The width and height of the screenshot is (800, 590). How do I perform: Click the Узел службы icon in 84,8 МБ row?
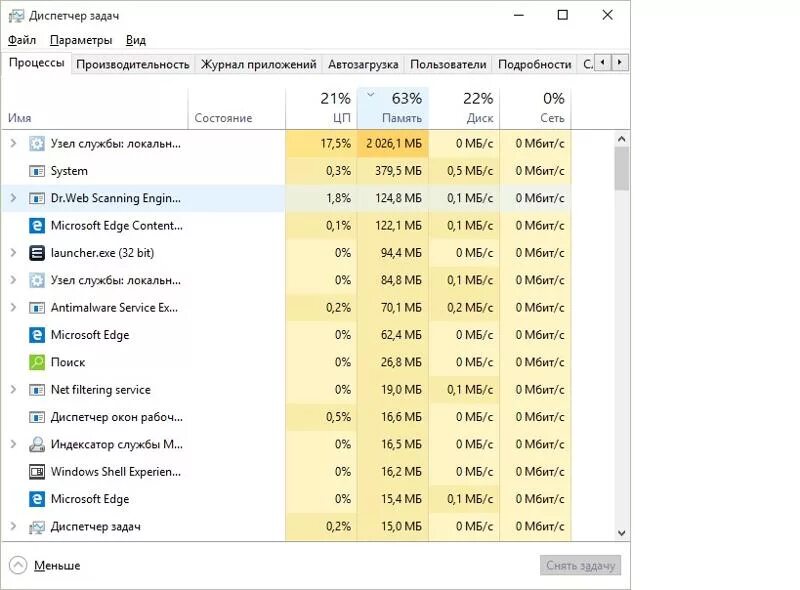click(37, 280)
